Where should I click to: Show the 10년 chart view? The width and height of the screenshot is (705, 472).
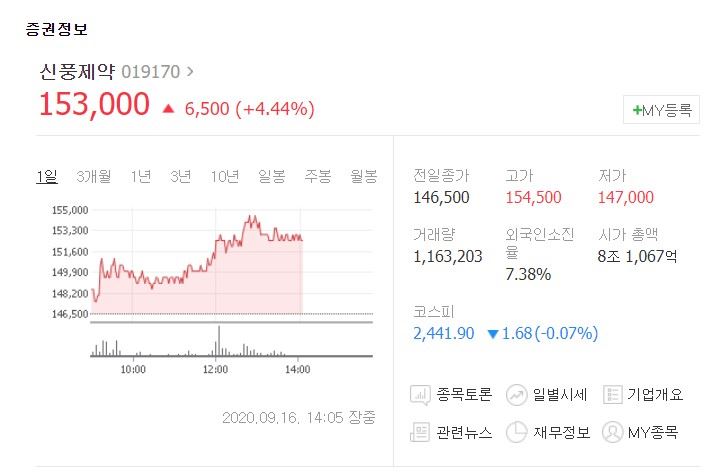(x=224, y=176)
